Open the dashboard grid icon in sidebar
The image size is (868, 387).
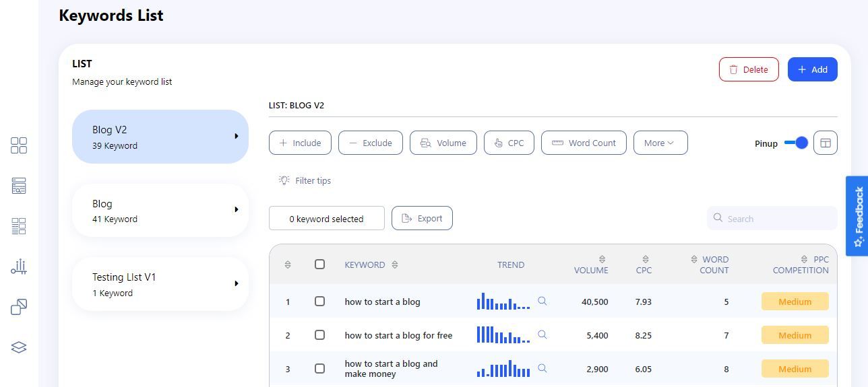click(x=19, y=145)
